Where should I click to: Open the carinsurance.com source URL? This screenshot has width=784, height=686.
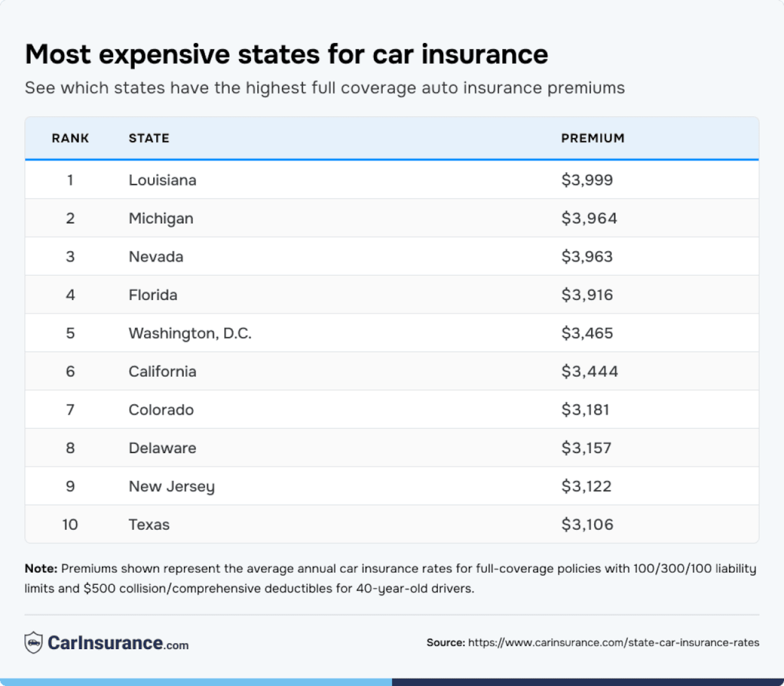[x=613, y=642]
